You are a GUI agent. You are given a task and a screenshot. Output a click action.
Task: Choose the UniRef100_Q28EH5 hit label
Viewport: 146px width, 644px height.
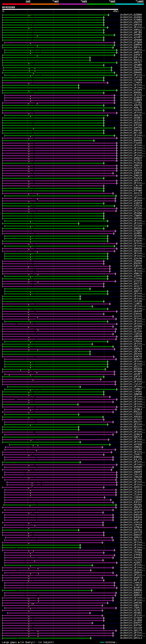[131, 98]
